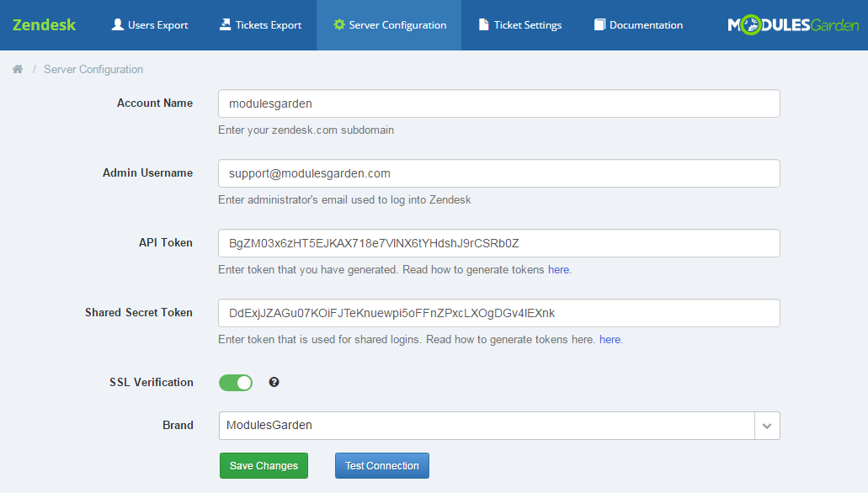The height and width of the screenshot is (493, 868).
Task: Open the Documentation tab
Action: 638,25
